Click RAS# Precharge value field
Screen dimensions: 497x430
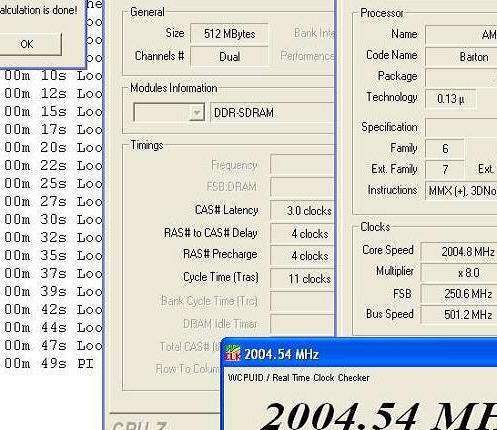[302, 256]
